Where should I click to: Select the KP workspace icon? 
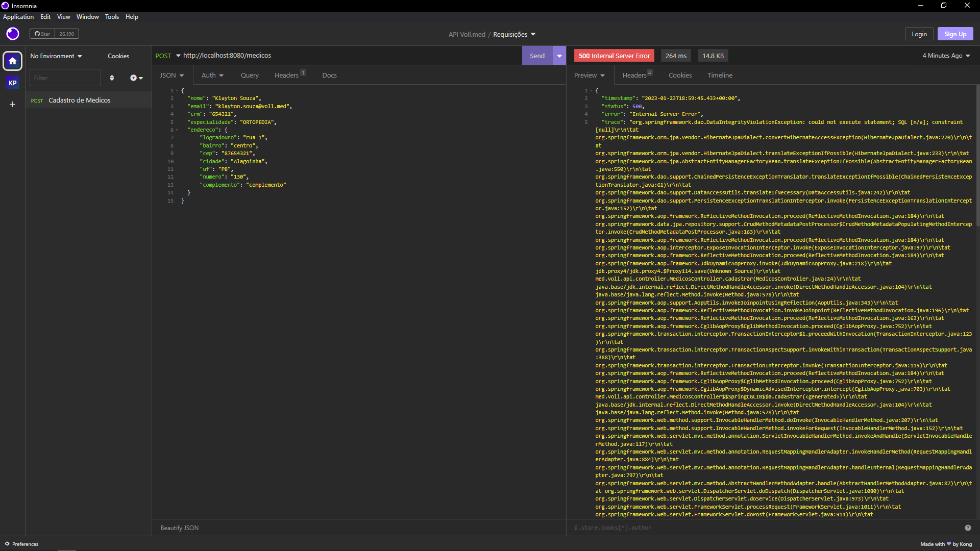13,83
